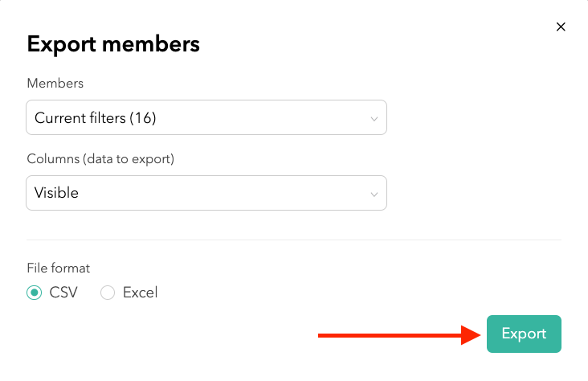
Task: Click the "CSV" label text
Action: coord(63,293)
